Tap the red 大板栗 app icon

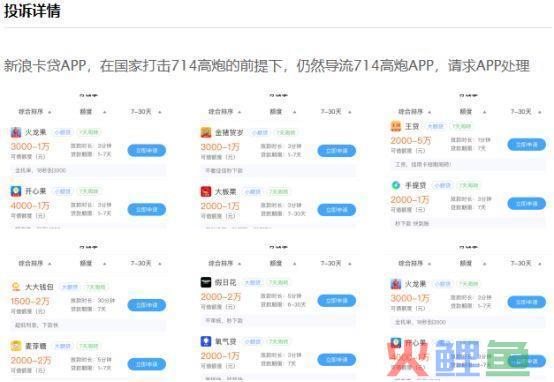(x=206, y=192)
